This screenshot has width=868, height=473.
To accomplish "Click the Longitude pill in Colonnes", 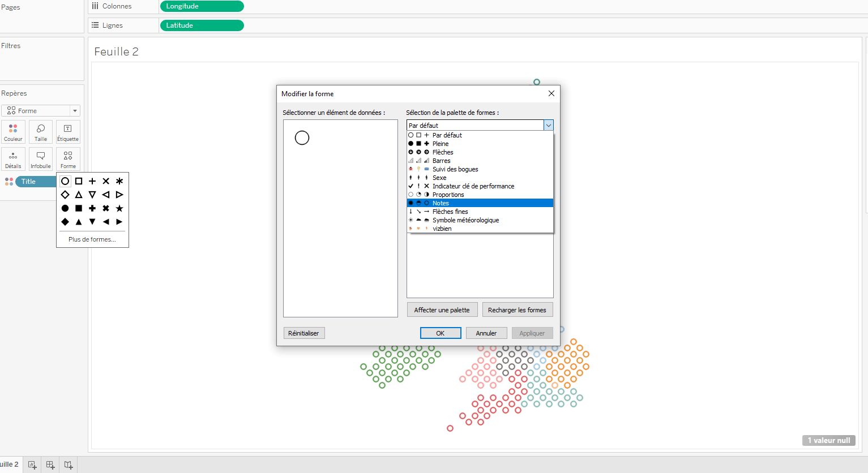I will [202, 6].
